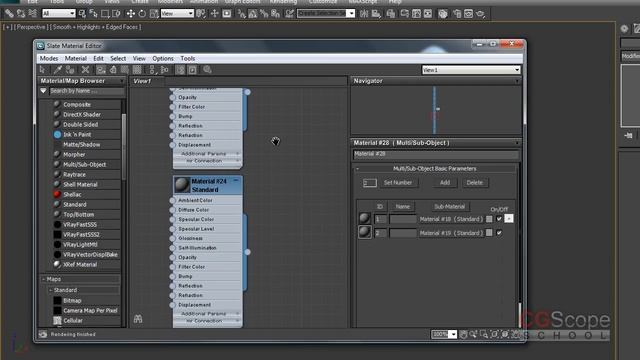Click the Zoom Extents icon in bottom bar

[x=495, y=335]
